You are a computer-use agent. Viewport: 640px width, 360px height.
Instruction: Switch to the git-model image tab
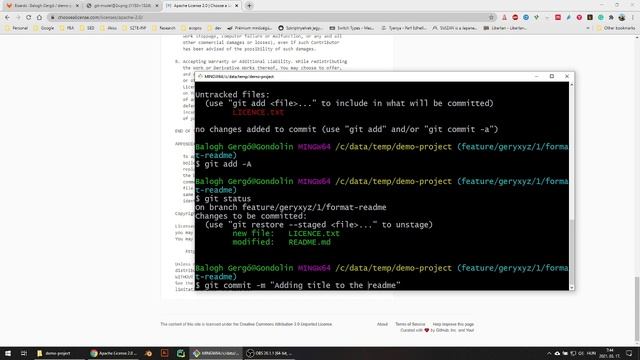click(x=122, y=6)
